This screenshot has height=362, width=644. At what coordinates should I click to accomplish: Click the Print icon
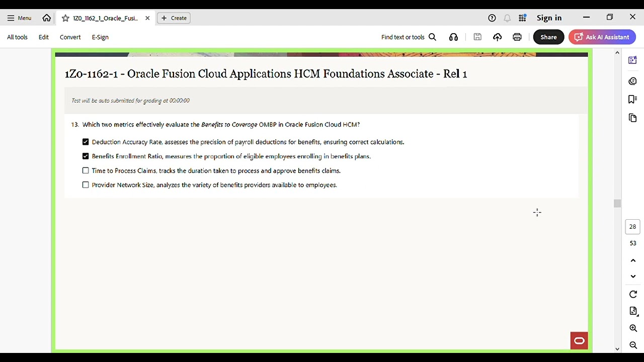point(517,37)
